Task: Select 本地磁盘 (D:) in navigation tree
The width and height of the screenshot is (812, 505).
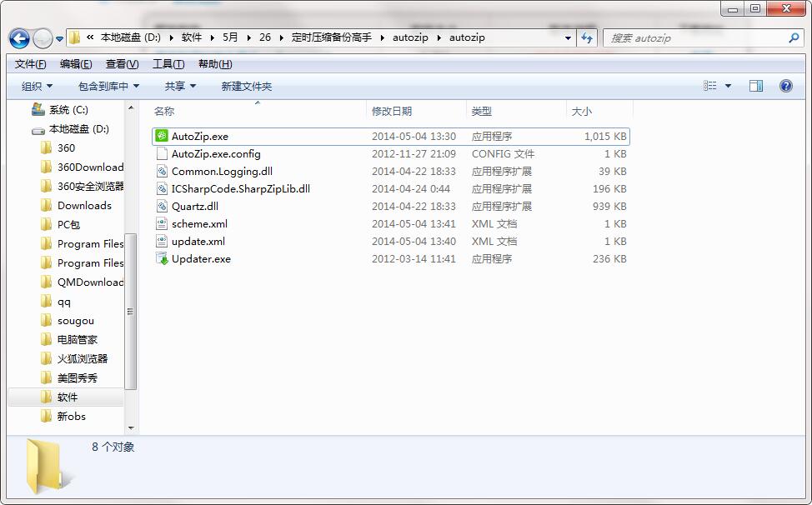Action: (x=70, y=129)
